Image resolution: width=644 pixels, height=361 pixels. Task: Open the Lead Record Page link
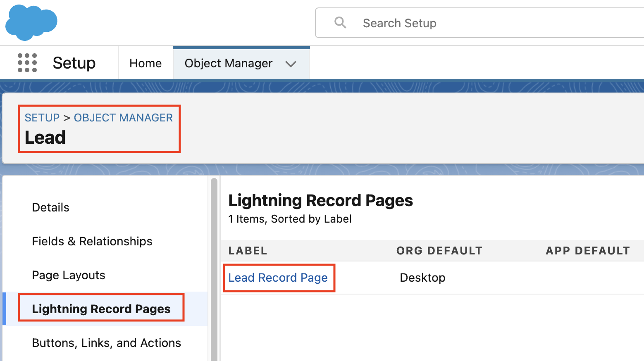pyautogui.click(x=278, y=278)
